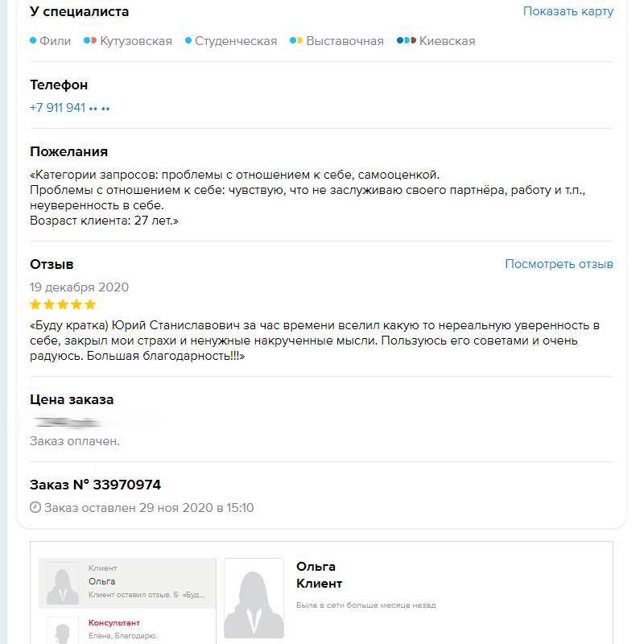This screenshot has width=644, height=644.
Task: Click the Студенческая metro station dot
Action: pyautogui.click(x=188, y=41)
